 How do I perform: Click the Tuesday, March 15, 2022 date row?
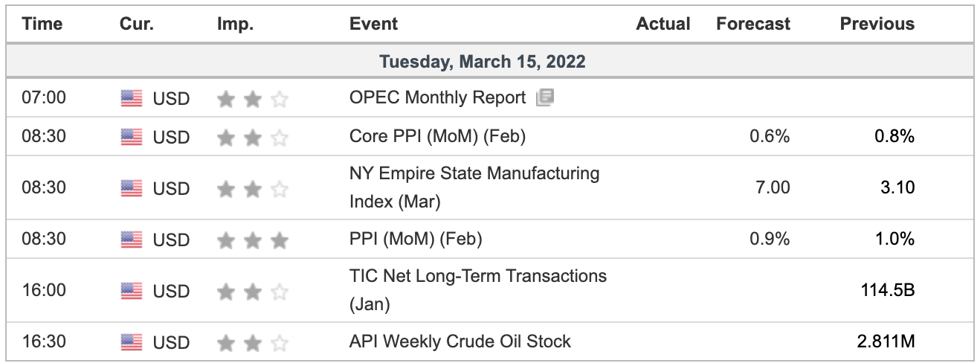490,61
